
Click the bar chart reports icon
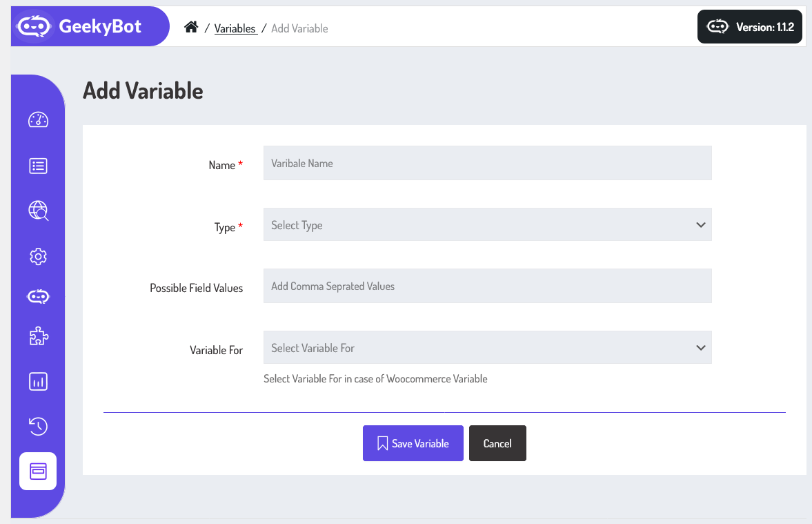pos(38,381)
